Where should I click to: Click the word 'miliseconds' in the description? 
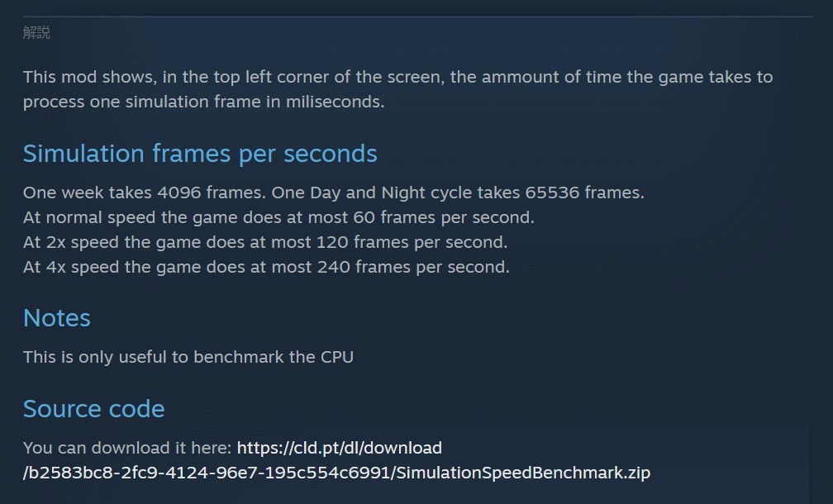[x=335, y=102]
